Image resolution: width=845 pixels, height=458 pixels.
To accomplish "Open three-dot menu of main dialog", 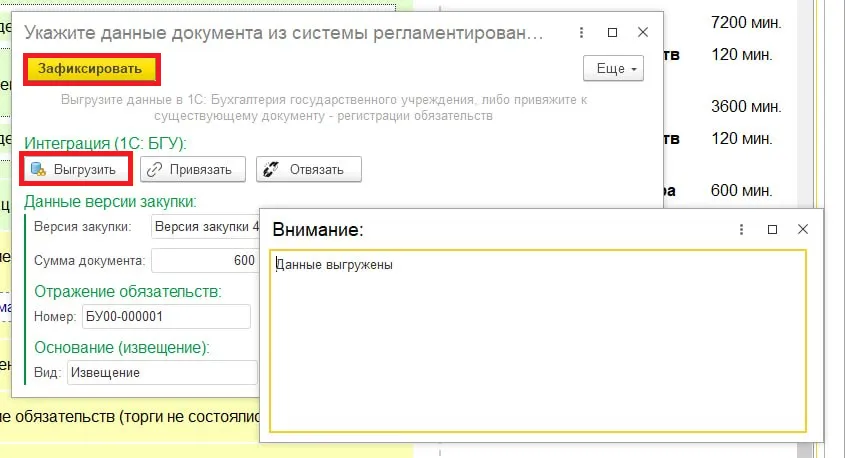I will 581,32.
